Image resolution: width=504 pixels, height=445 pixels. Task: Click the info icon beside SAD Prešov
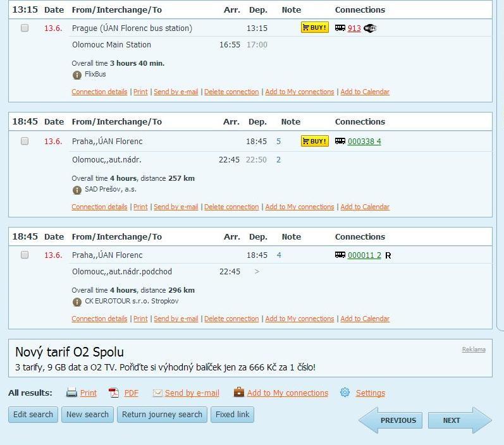(x=77, y=190)
